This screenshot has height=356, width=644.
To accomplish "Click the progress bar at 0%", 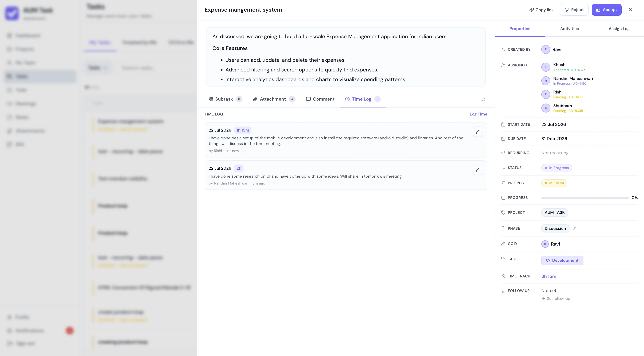I will tap(585, 198).
